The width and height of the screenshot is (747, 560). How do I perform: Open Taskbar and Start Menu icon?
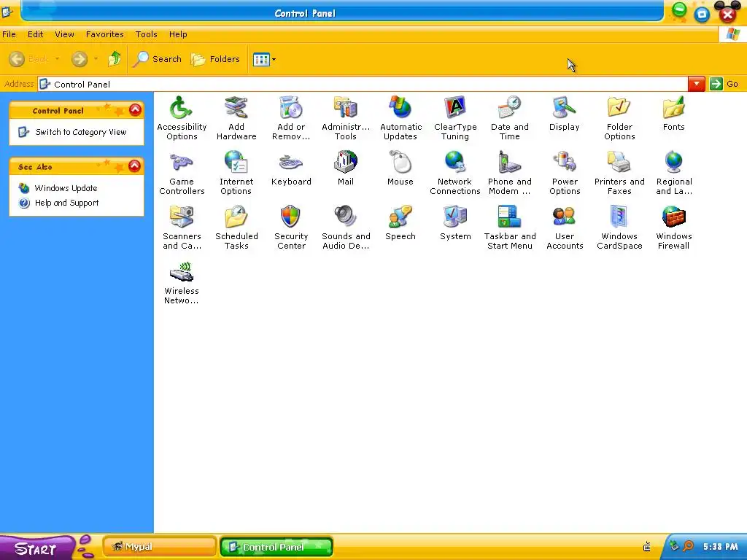pos(510,227)
